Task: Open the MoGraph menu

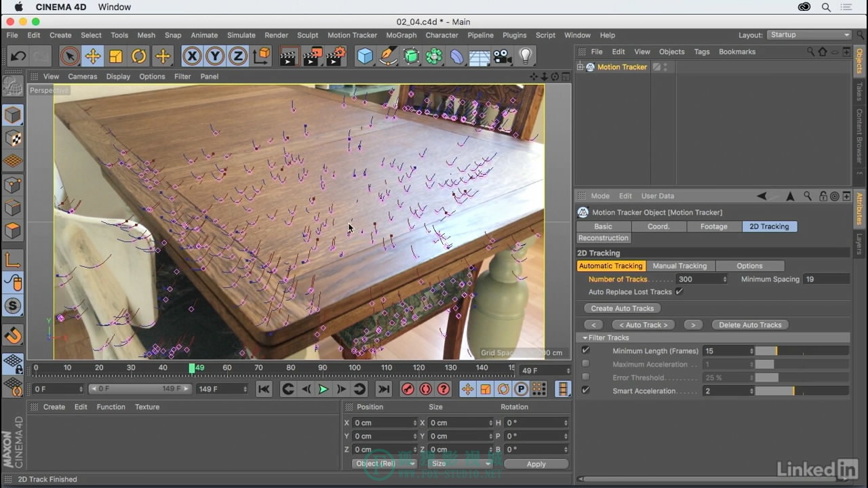Action: click(401, 35)
